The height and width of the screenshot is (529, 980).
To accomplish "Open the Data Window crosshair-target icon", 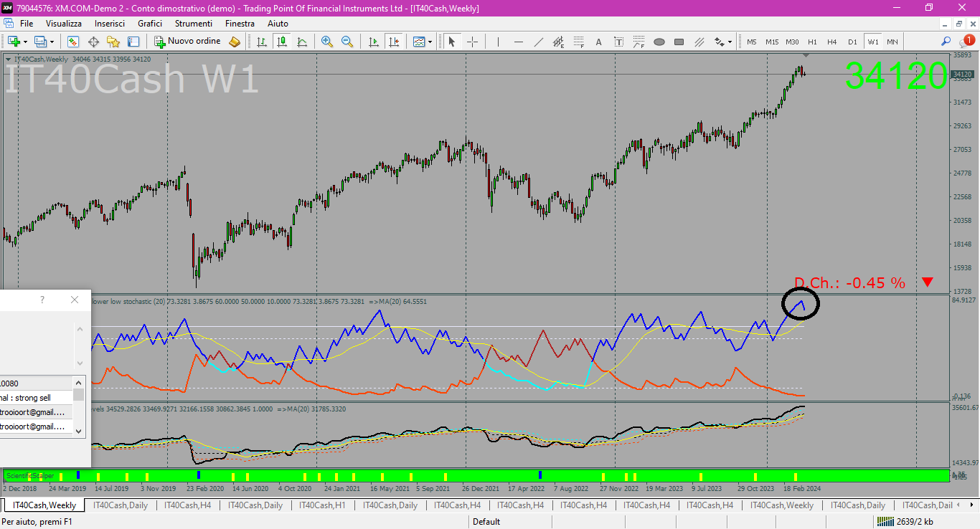I will 93,42.
